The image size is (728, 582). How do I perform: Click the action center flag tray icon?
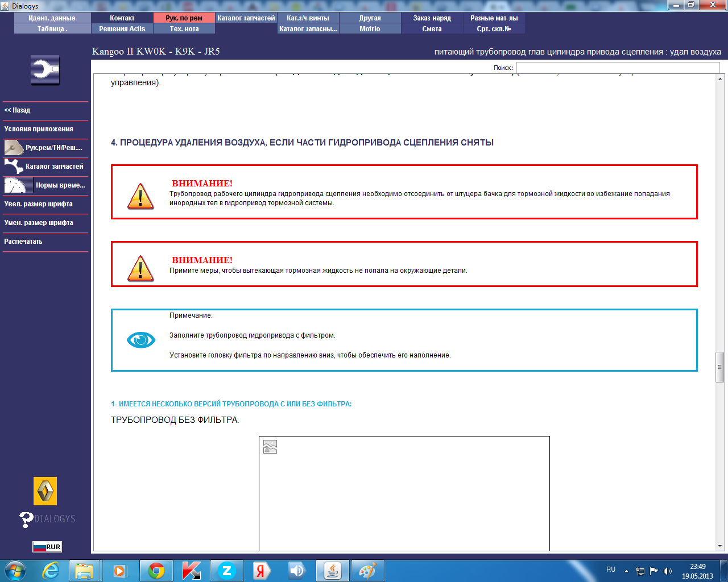click(654, 571)
